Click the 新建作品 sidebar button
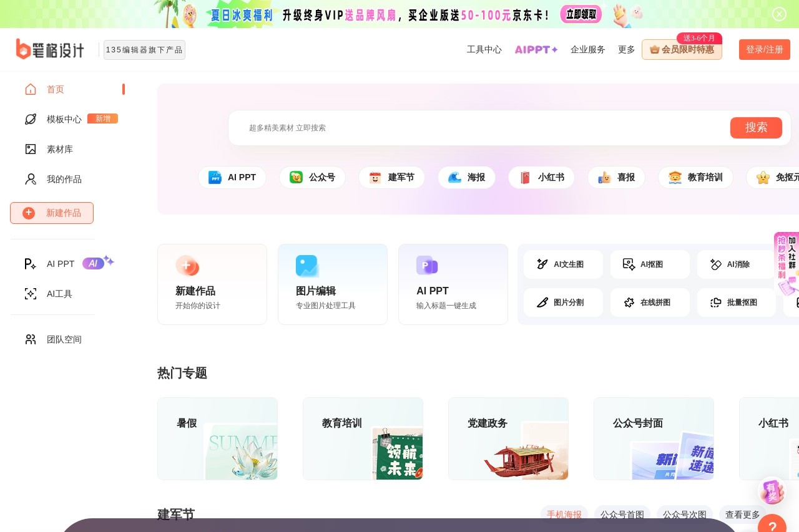This screenshot has height=532, width=799. pos(52,213)
